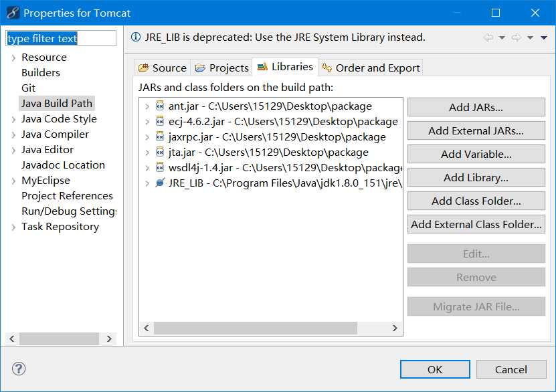Viewport: 556px width, 392px height.
Task: Click the help question mark icon
Action: (x=19, y=369)
